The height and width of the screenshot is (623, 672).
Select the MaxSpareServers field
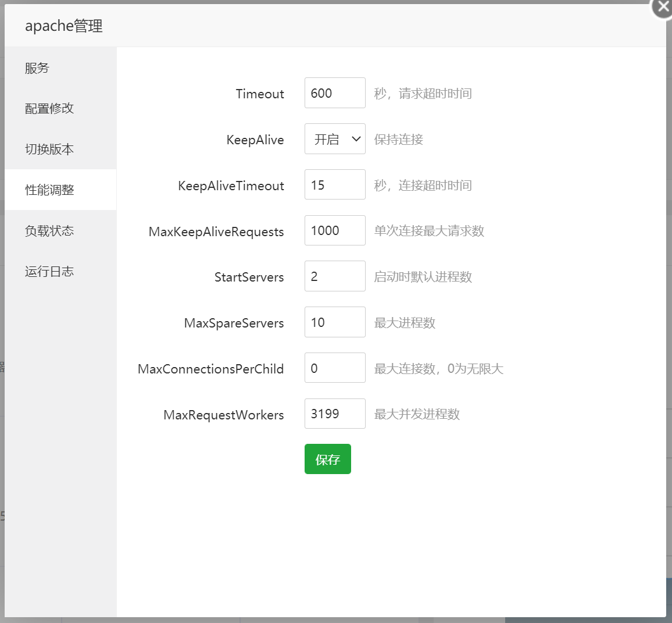click(x=335, y=322)
